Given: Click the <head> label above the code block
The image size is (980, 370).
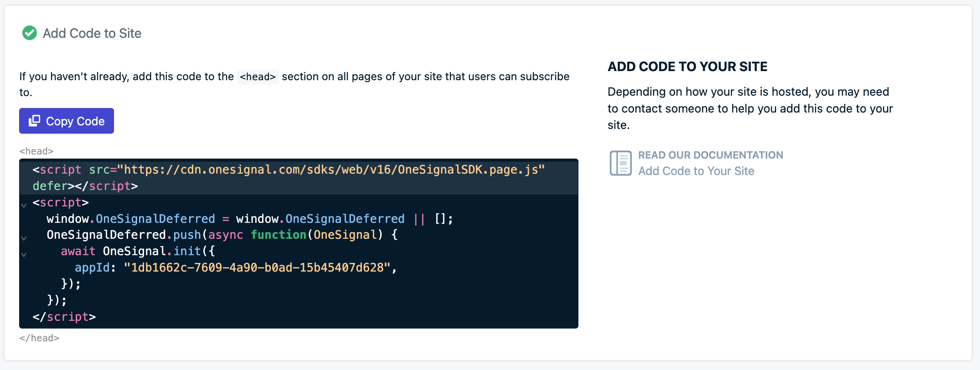Looking at the screenshot, I should [x=36, y=151].
